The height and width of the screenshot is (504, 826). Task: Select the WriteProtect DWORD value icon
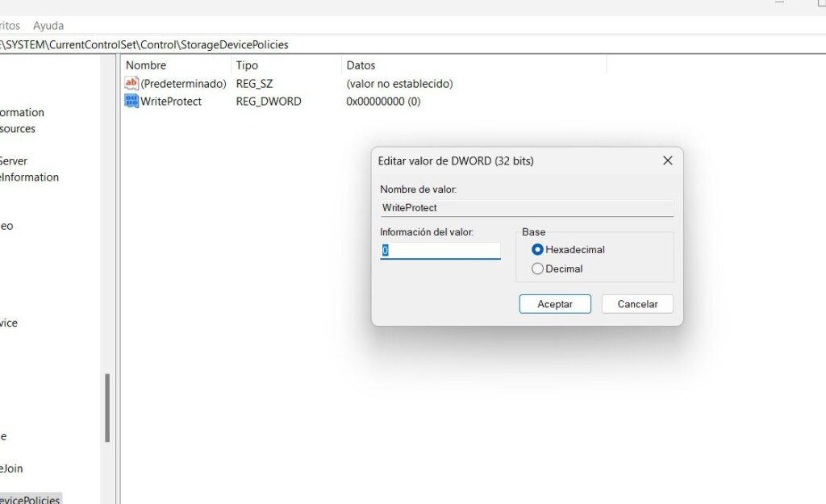pos(131,101)
